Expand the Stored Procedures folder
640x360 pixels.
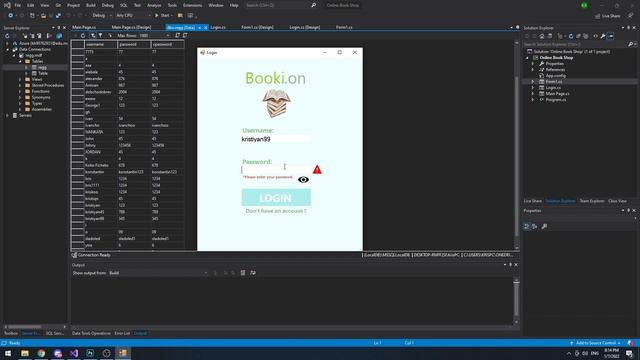click(x=20, y=85)
